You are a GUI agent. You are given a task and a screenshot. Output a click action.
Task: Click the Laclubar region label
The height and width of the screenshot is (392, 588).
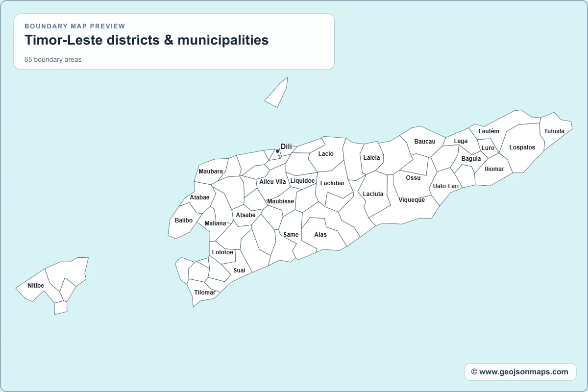coord(333,183)
